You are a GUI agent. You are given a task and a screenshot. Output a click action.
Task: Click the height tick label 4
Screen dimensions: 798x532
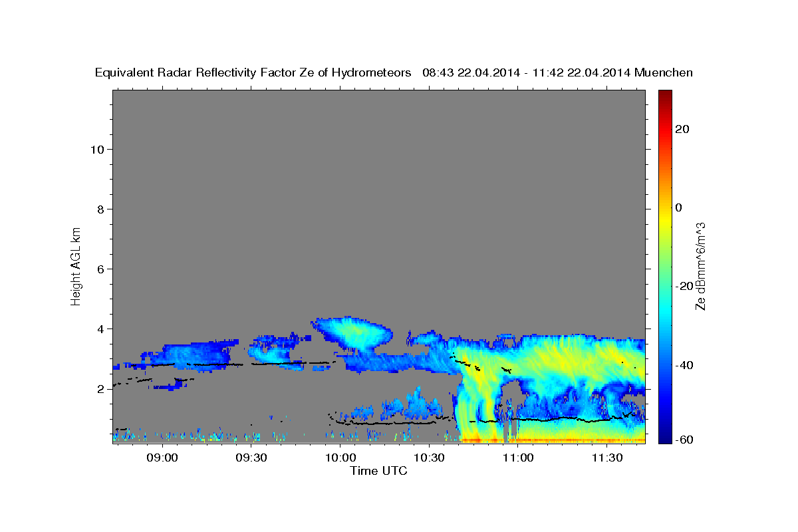101,329
